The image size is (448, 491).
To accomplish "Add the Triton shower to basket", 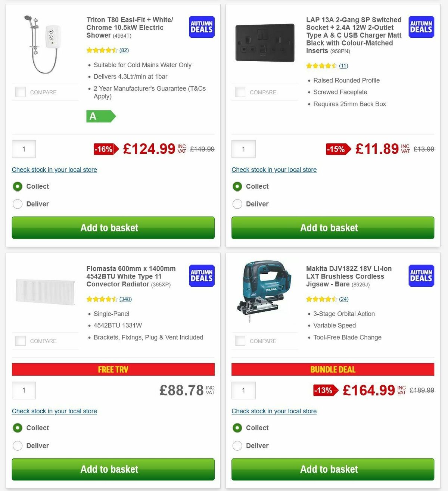I will [109, 228].
